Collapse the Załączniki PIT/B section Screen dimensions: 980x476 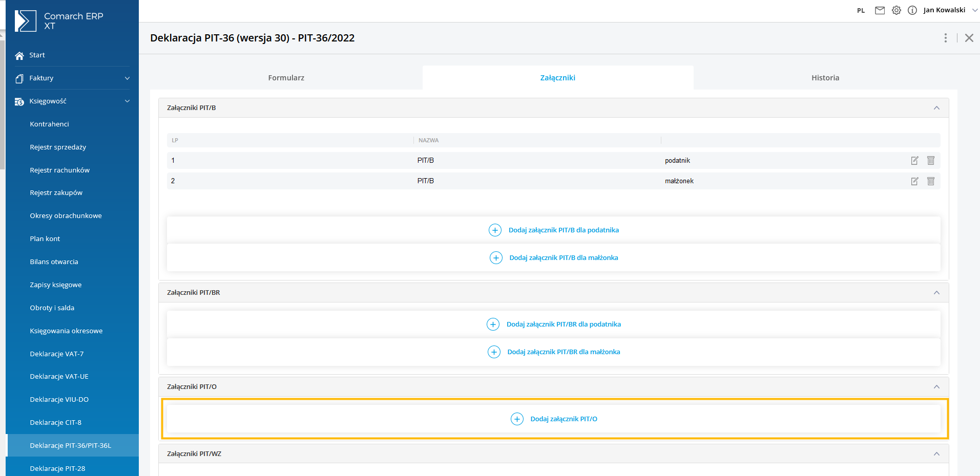(936, 108)
